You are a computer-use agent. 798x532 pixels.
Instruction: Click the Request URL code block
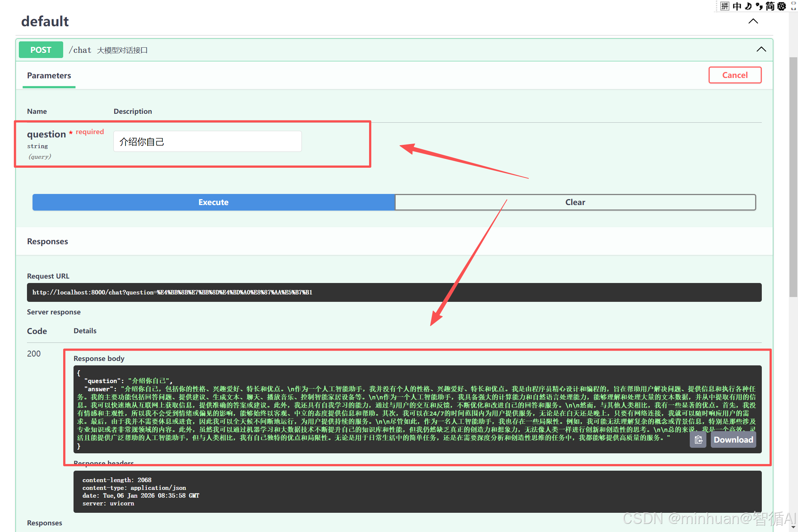[394, 292]
